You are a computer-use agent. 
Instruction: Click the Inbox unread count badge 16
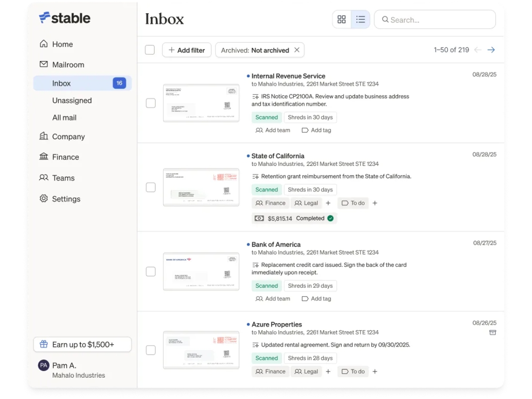[119, 83]
